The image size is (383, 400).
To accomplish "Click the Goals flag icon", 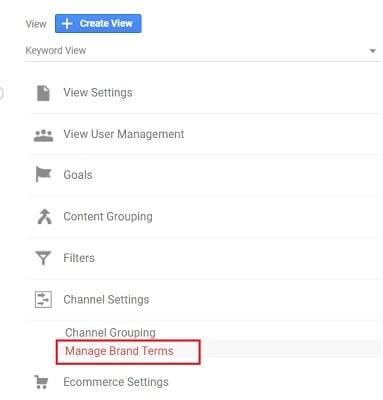I will pos(43,174).
